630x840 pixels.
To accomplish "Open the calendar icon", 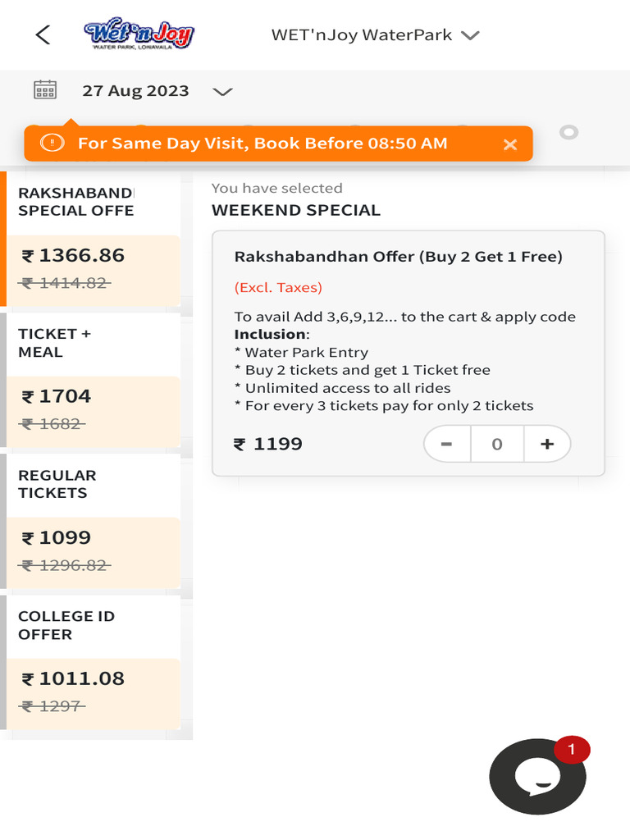I will (x=45, y=90).
